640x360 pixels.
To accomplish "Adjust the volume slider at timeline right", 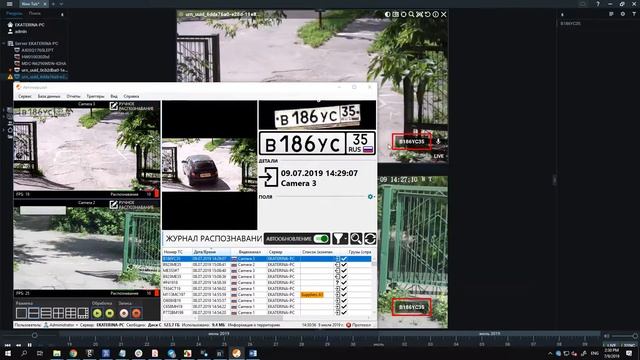I will pos(635,336).
